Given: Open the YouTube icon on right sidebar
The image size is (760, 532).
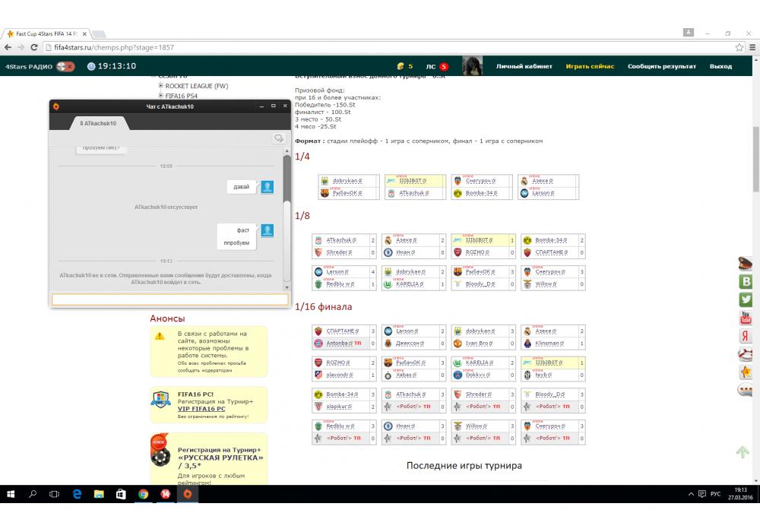Looking at the screenshot, I should [746, 318].
